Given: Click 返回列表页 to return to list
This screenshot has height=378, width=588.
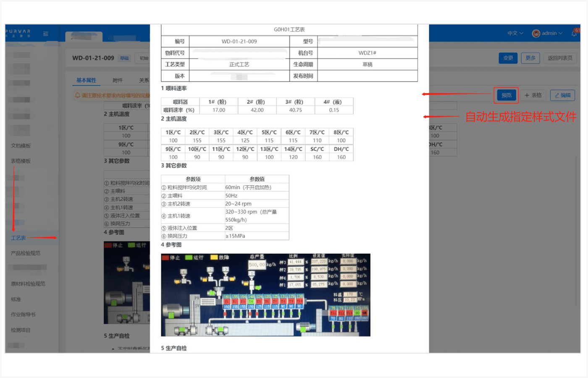Looking at the screenshot, I should [560, 58].
